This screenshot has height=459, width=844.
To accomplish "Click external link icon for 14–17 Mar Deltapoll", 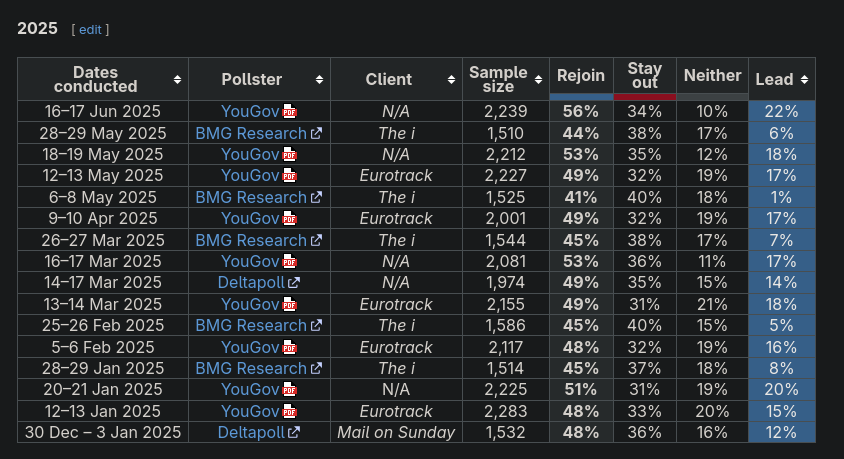I will (x=294, y=283).
